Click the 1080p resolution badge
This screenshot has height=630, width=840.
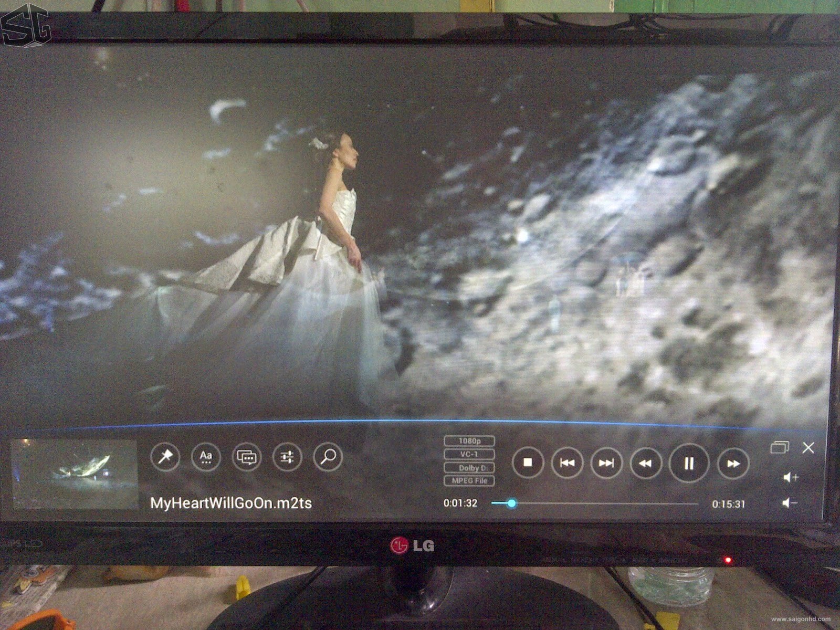[469, 441]
